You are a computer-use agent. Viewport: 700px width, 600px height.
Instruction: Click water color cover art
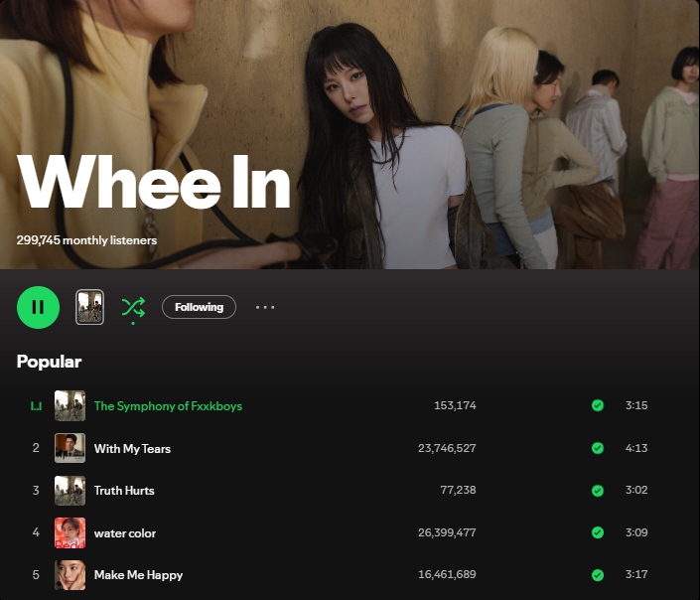[x=70, y=532]
